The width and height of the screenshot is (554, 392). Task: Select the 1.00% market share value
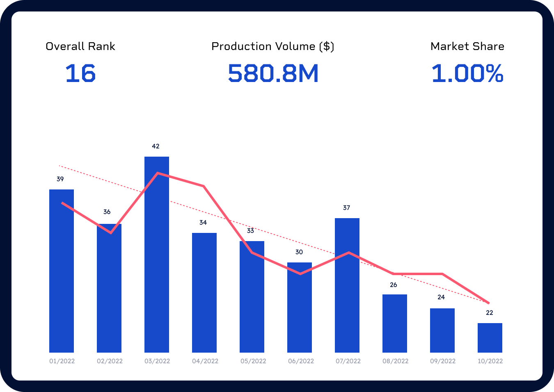point(467,74)
